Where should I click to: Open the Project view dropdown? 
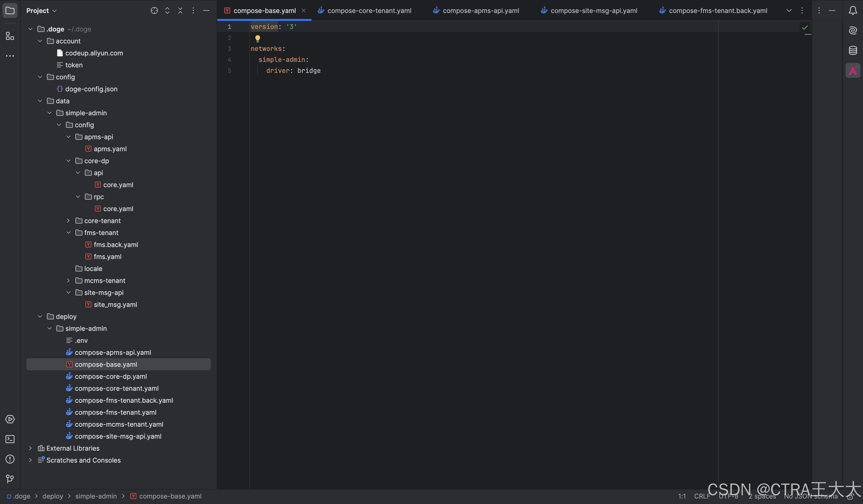(41, 11)
